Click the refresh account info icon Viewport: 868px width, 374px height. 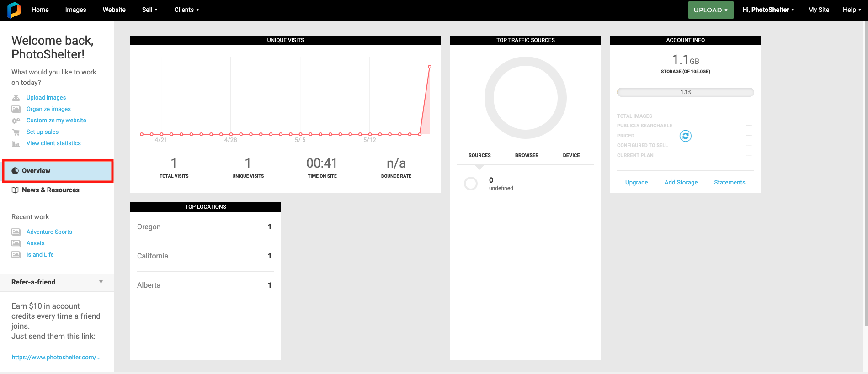coord(686,136)
